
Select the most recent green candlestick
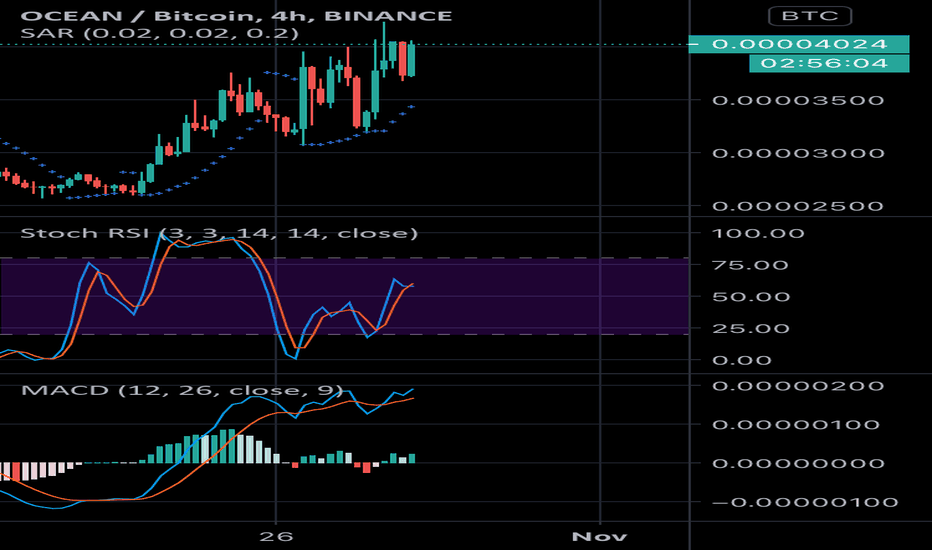(x=411, y=59)
